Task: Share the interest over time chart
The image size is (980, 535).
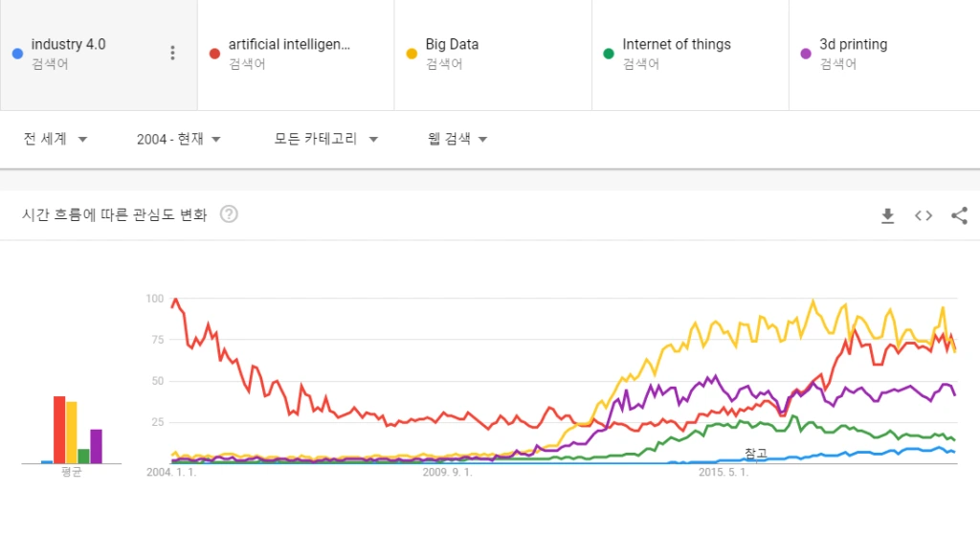Action: 959,215
